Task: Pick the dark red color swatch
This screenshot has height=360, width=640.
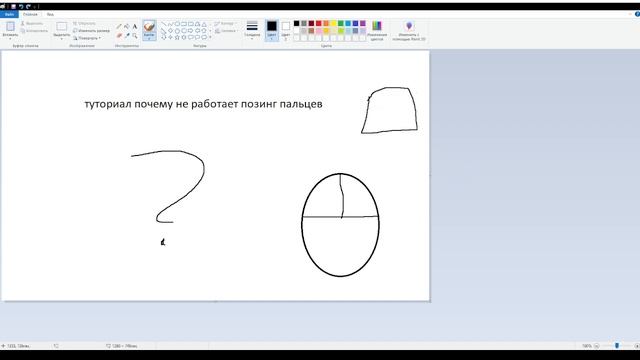Action: (x=311, y=24)
